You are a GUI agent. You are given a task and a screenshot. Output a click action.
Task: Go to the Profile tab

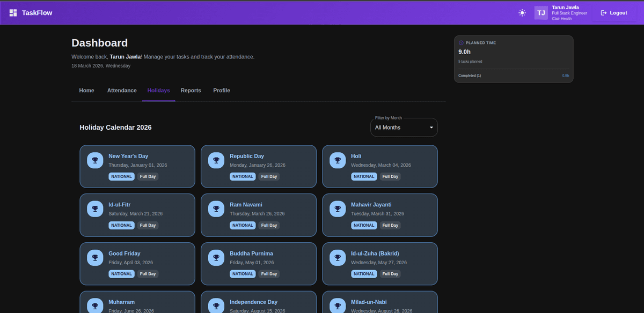pos(221,90)
